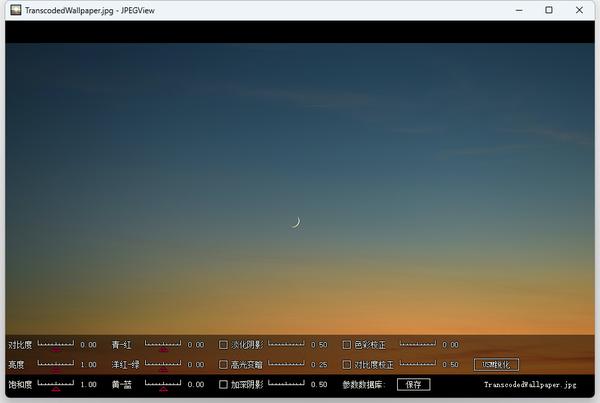
Task: Enable the 对比度校正 checkbox
Action: click(x=346, y=364)
